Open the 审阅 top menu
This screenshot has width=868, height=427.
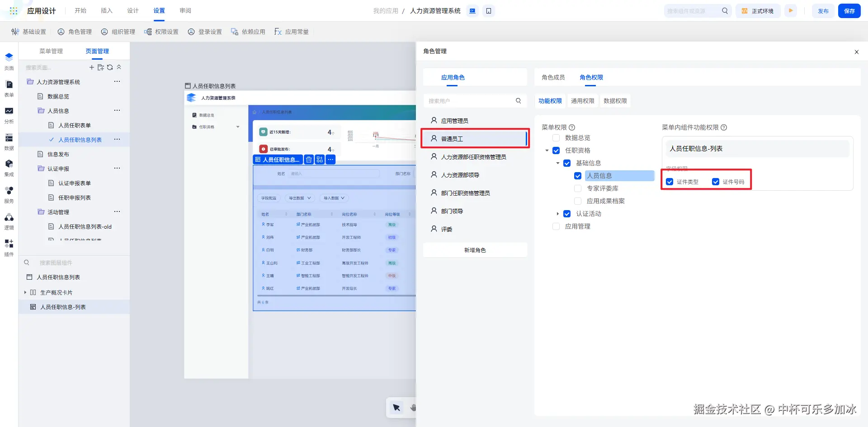click(x=185, y=10)
